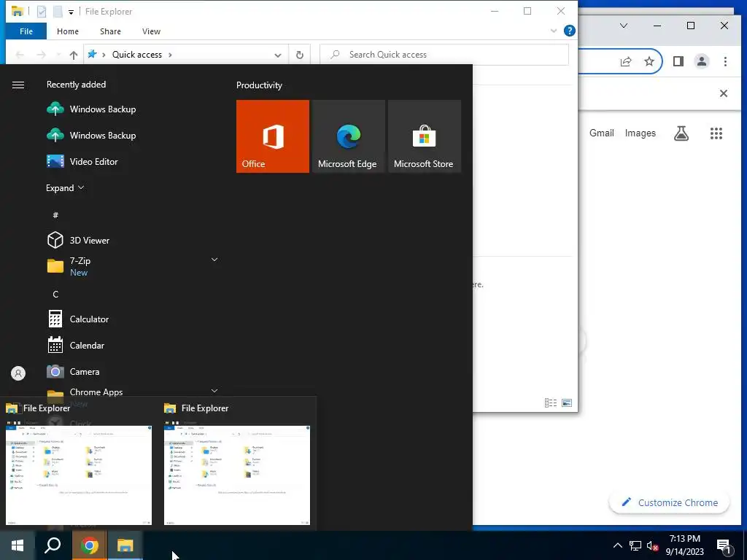Open the user account icon in Start menu

point(18,373)
